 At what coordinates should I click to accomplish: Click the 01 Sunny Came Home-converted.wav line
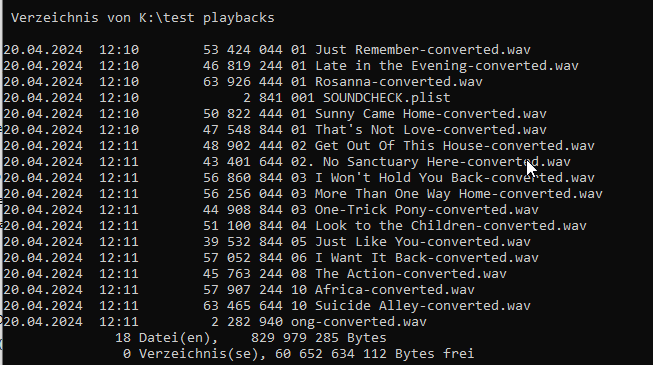click(419, 114)
